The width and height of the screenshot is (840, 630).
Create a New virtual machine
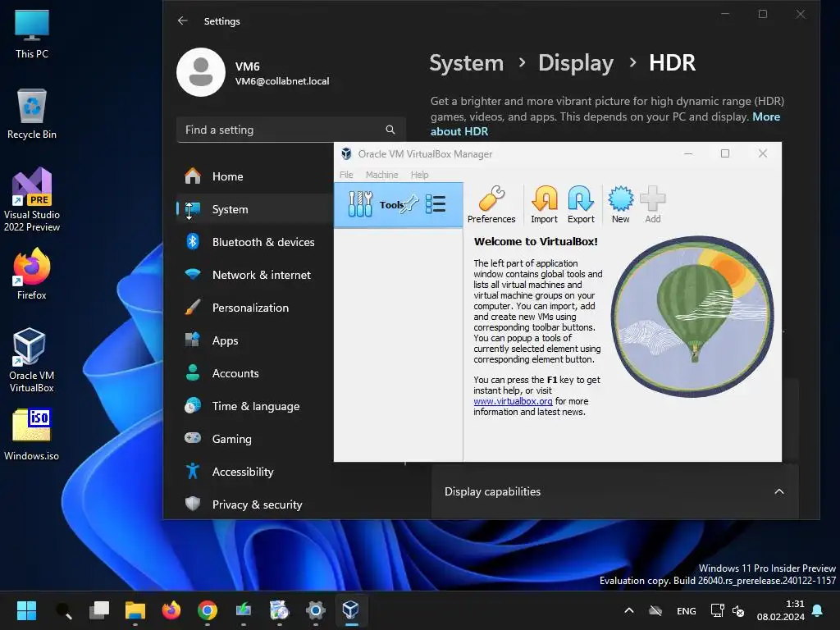tap(620, 204)
